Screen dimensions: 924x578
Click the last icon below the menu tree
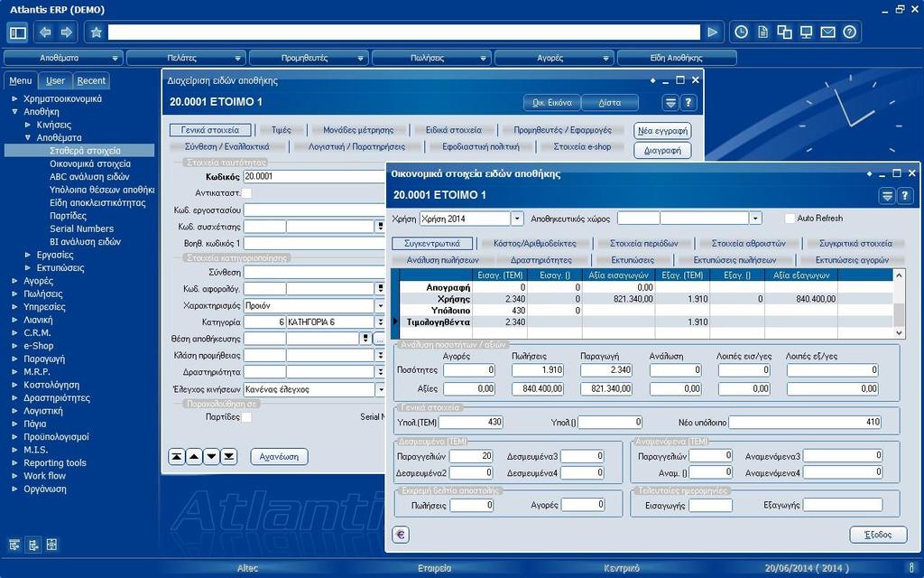coord(51,545)
